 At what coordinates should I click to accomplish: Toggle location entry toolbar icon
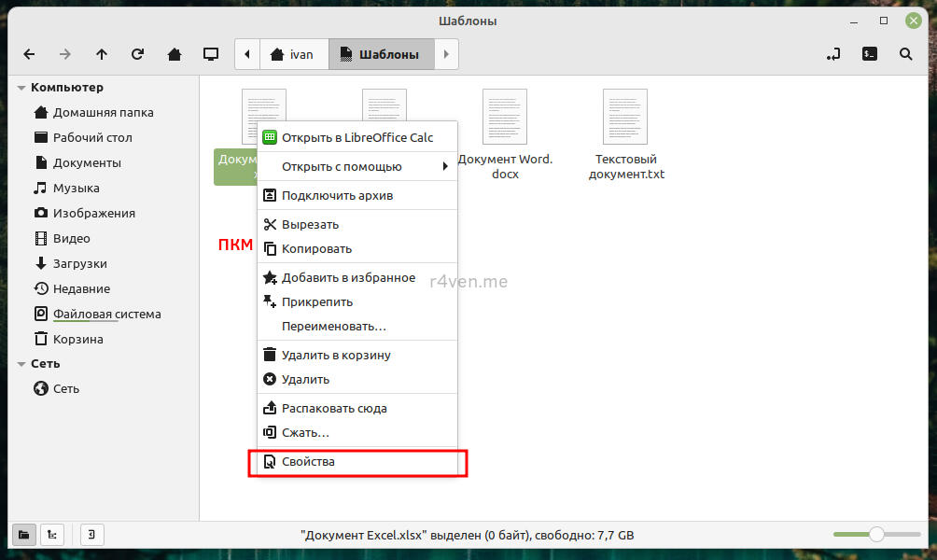(832, 54)
